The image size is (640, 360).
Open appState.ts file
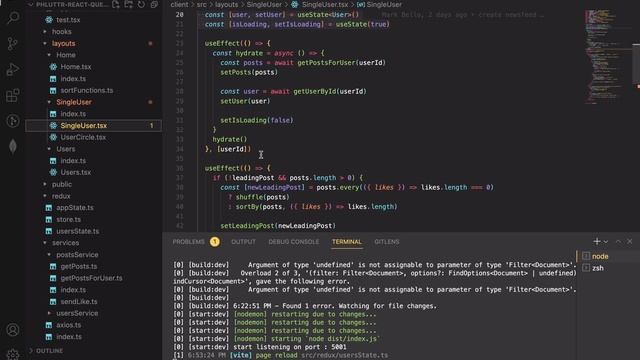pos(75,207)
